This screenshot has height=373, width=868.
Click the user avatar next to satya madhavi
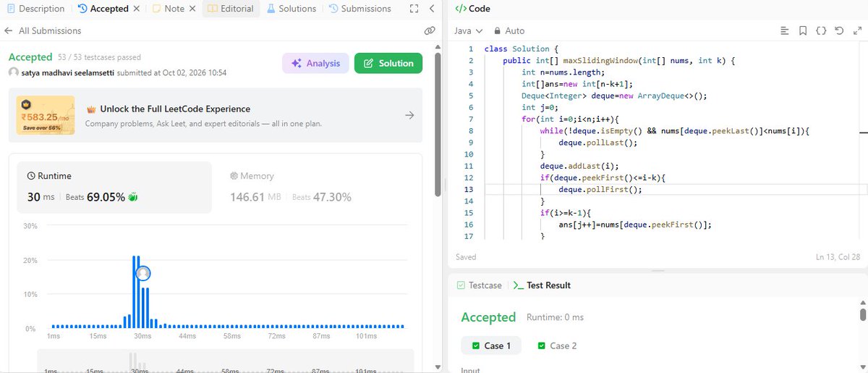[13, 72]
